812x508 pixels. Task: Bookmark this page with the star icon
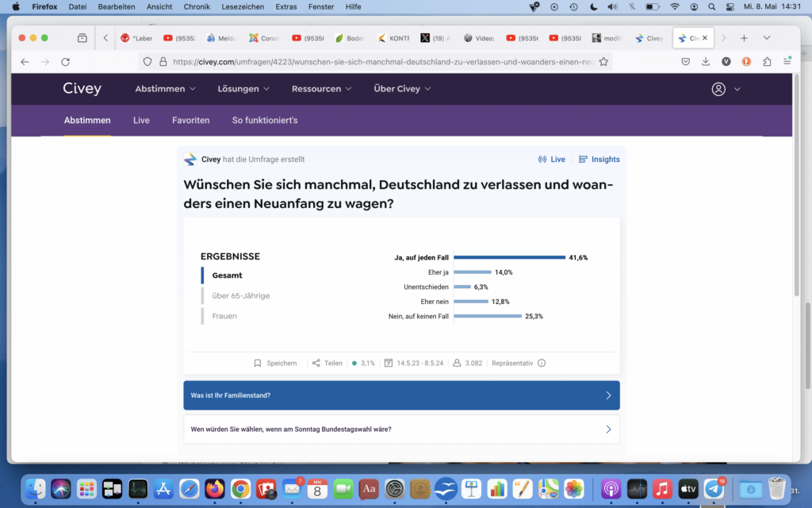pos(603,61)
